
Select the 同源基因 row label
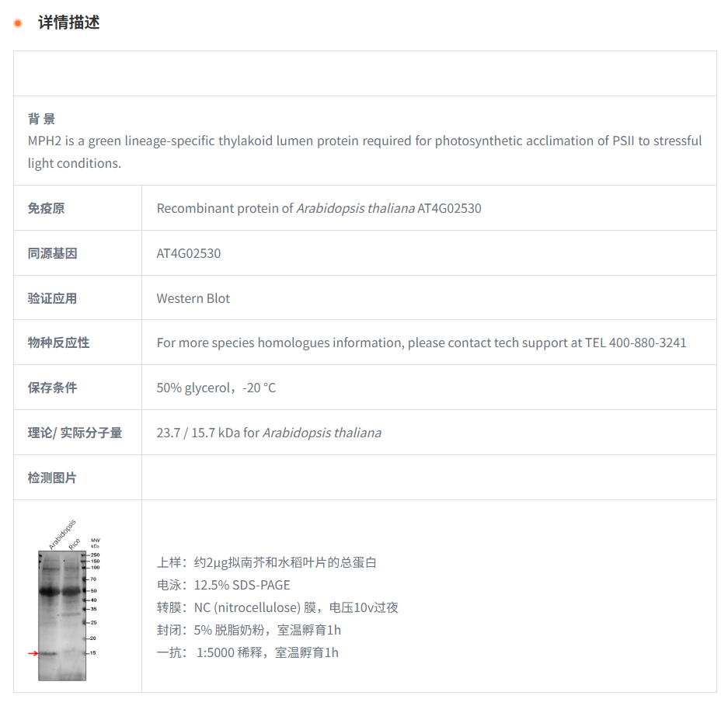point(52,253)
